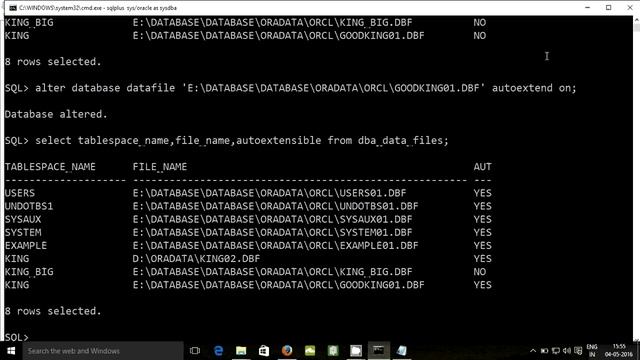The width and height of the screenshot is (640, 360).
Task: Maximize the sqlplus cmd window
Action: click(x=609, y=8)
